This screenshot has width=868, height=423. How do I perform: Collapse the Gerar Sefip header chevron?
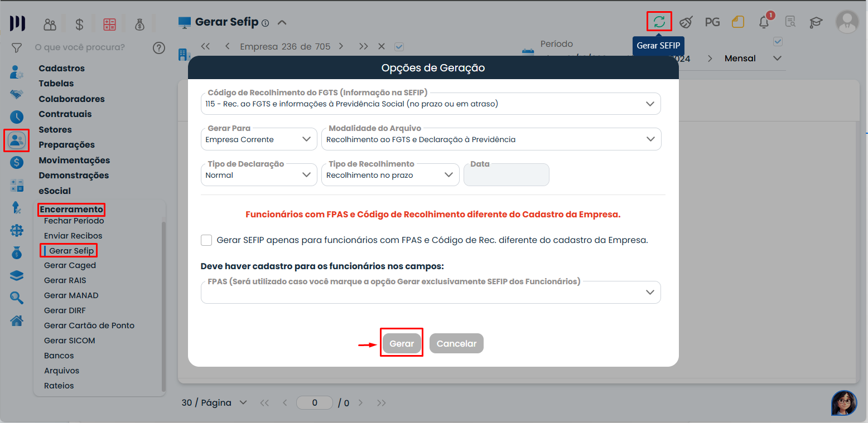pos(282,23)
